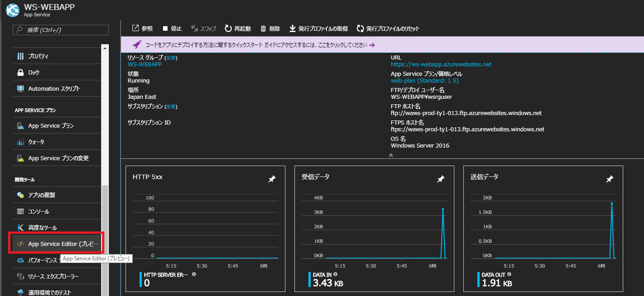Click sidebar scrollbar up arrow
Image resolution: width=644 pixels, height=296 pixels.
tap(105, 47)
